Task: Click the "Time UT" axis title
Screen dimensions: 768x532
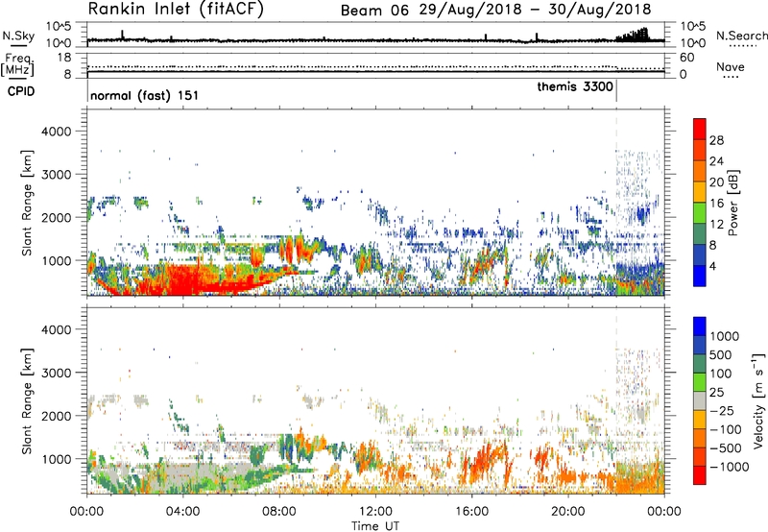Action: coord(375,525)
